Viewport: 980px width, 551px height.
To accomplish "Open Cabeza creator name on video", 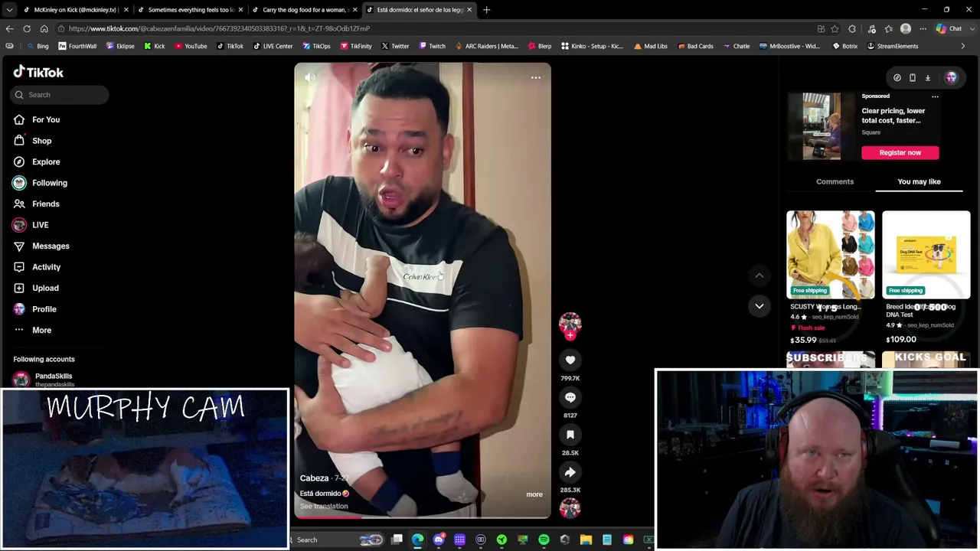I will (314, 478).
